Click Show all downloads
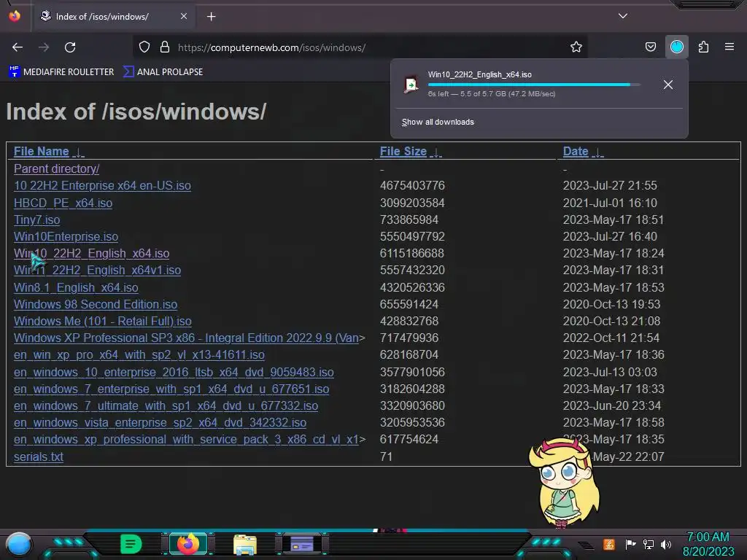This screenshot has height=560, width=747. pyautogui.click(x=438, y=122)
